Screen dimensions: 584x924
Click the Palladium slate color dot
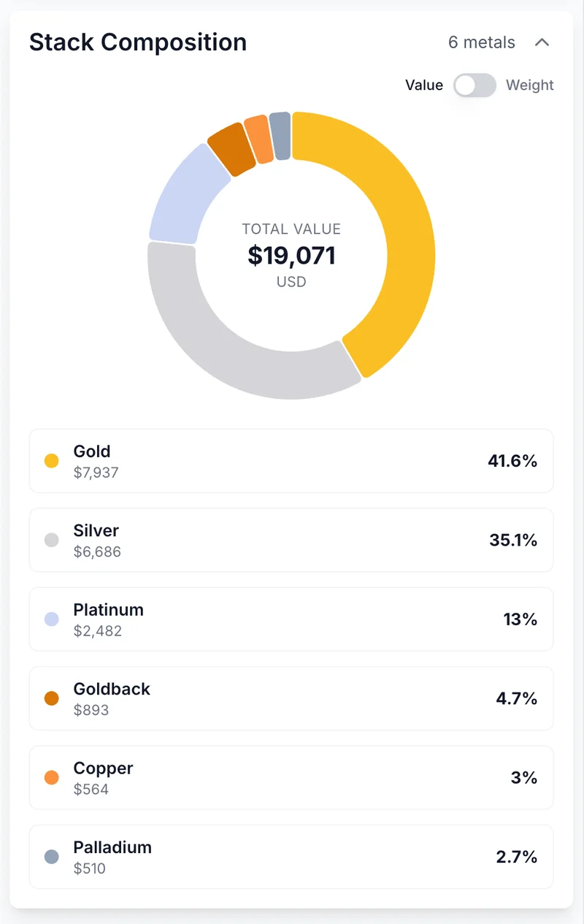pos(52,857)
